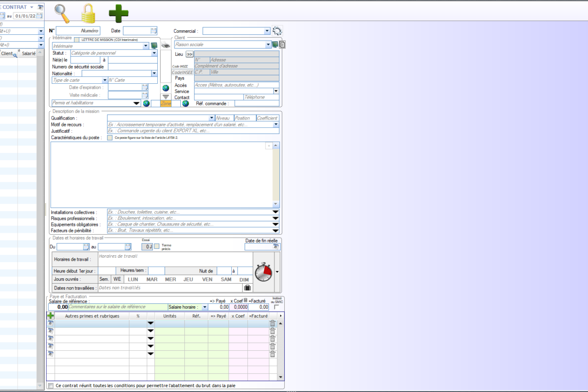This screenshot has width=588, height=392.
Task: Add a row with the small green plus
Action: coord(50,316)
